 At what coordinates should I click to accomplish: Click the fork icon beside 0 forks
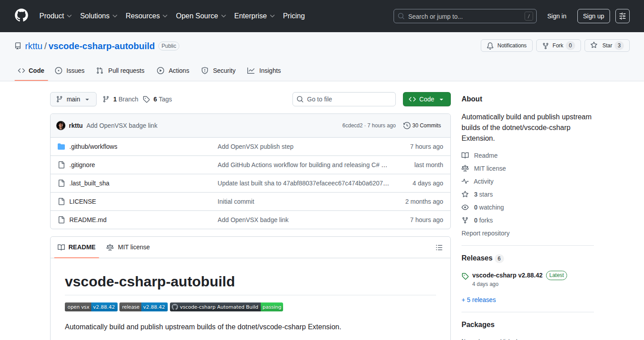(x=465, y=220)
